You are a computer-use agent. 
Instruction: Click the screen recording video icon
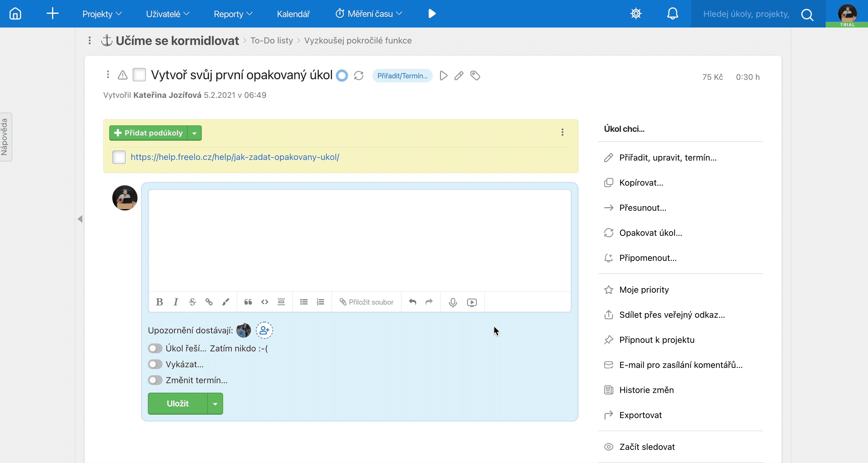472,302
